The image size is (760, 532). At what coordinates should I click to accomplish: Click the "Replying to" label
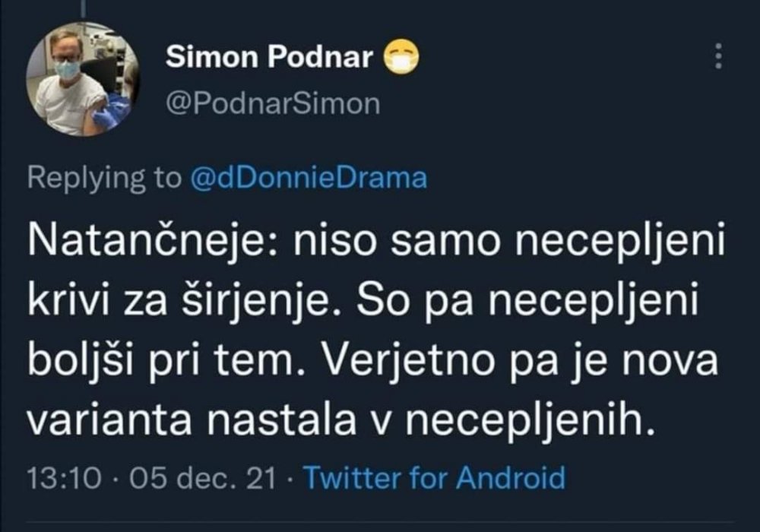coord(104,178)
